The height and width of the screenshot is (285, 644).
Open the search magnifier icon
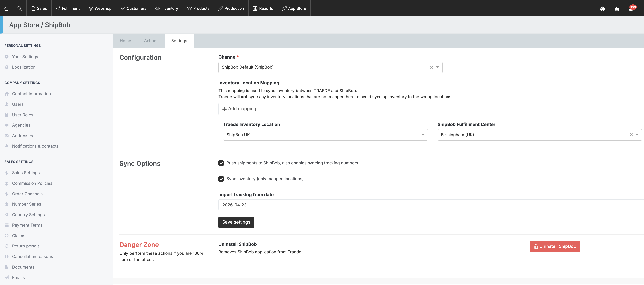point(19,8)
